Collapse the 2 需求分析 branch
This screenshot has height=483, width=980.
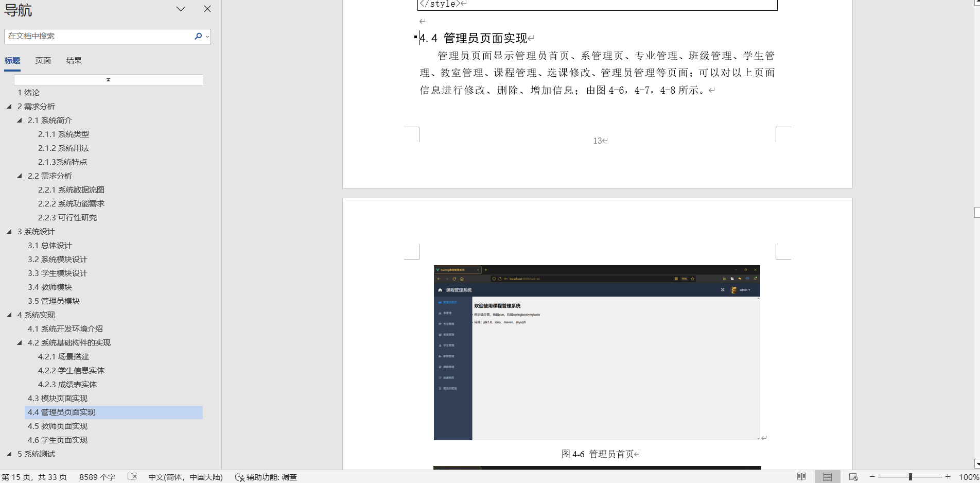pyautogui.click(x=9, y=106)
